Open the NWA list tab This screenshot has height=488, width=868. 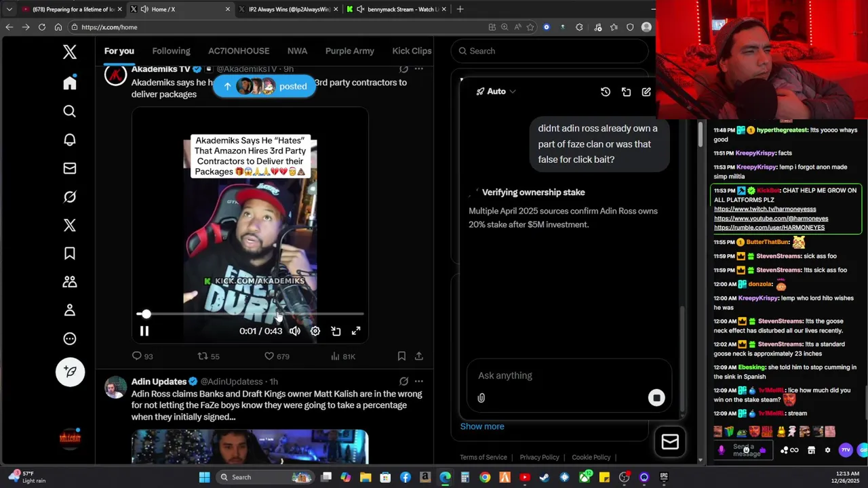coord(297,51)
